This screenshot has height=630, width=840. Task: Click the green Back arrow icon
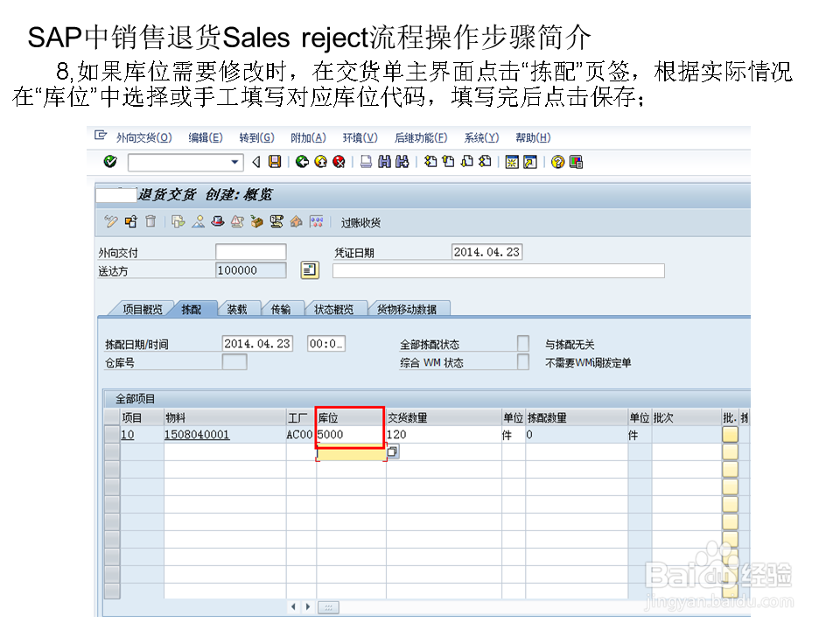302,161
